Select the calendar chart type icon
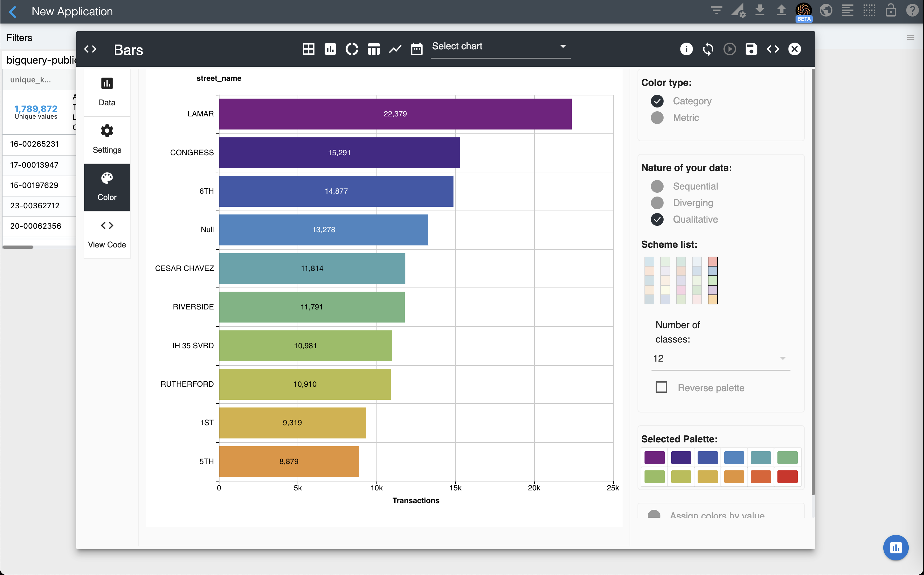This screenshot has height=575, width=924. 417,49
